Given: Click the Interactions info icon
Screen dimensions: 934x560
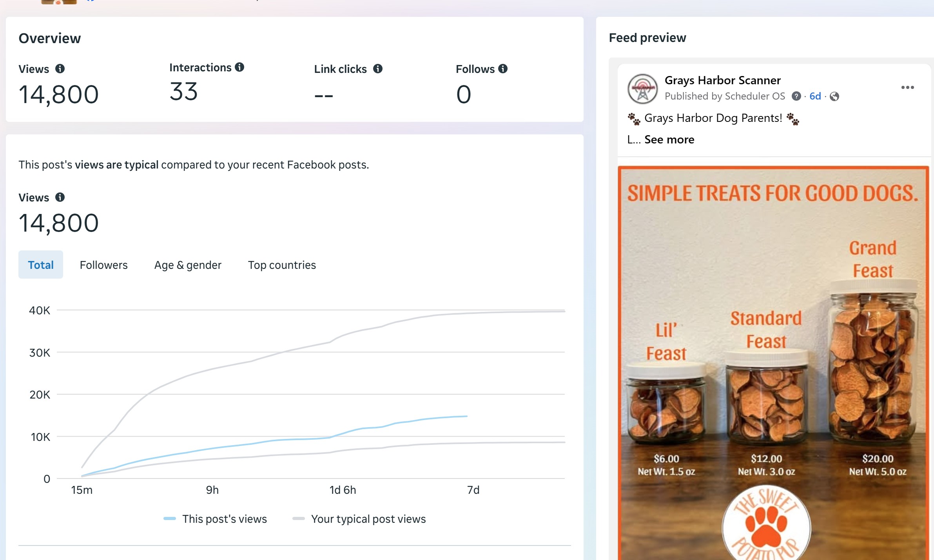Looking at the screenshot, I should tap(239, 67).
